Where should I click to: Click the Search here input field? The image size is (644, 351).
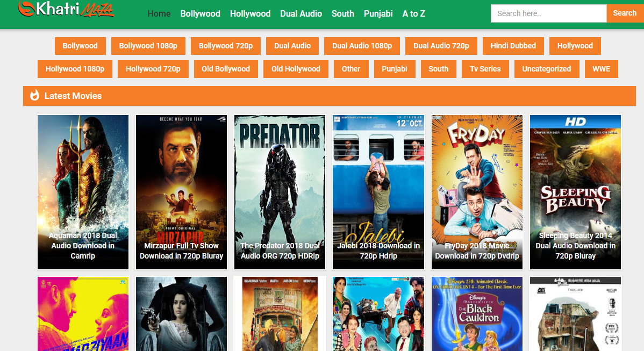[548, 13]
